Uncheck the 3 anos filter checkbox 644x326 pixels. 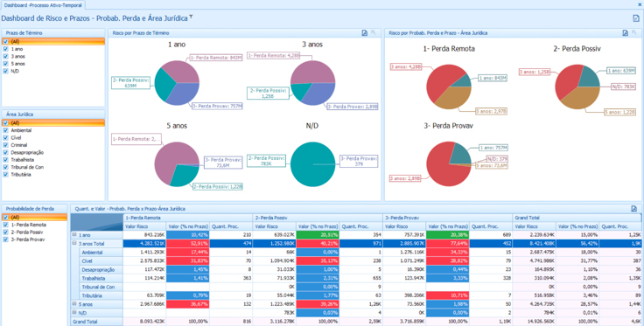(x=6, y=56)
